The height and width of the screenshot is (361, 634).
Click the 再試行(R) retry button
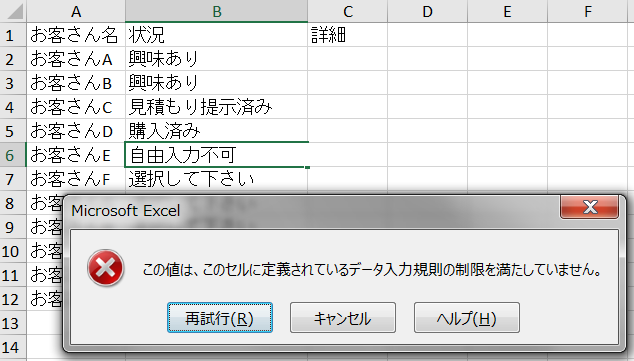(x=220, y=318)
